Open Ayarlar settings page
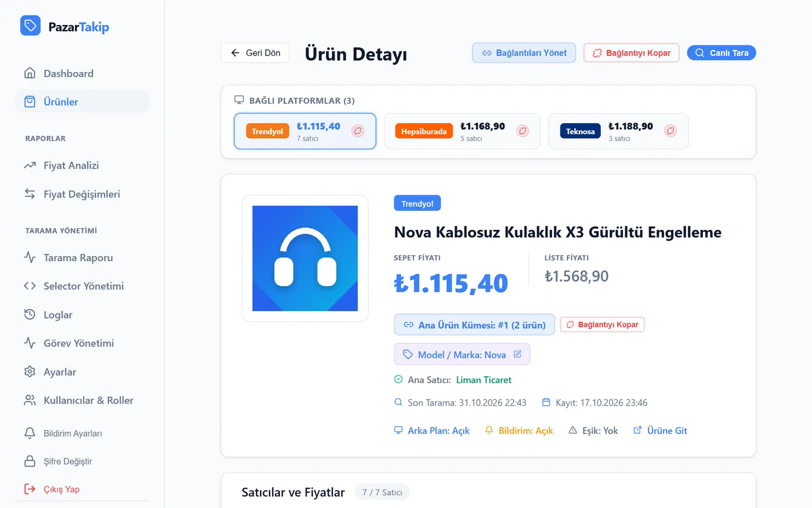This screenshot has width=812, height=508. pyautogui.click(x=82, y=372)
